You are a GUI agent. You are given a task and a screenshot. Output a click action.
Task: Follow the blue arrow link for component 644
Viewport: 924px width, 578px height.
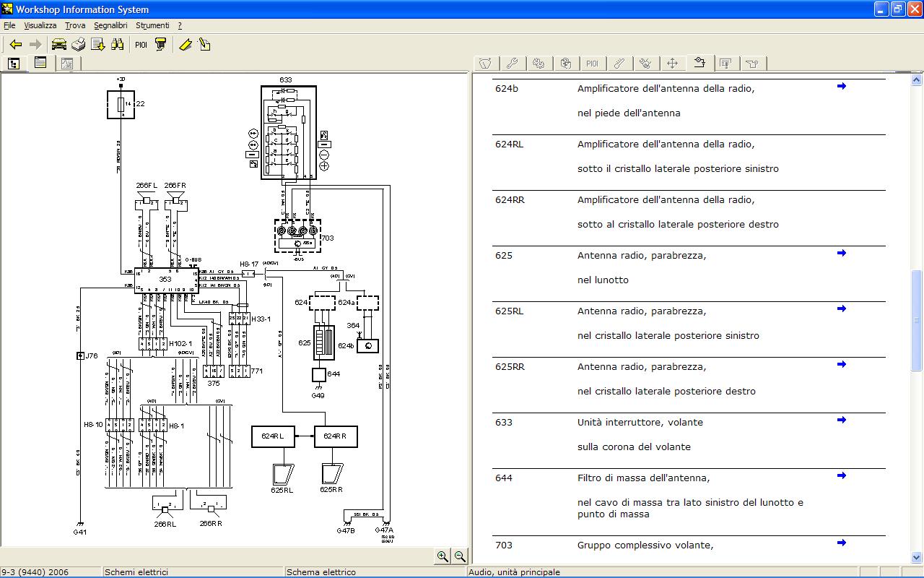[841, 475]
